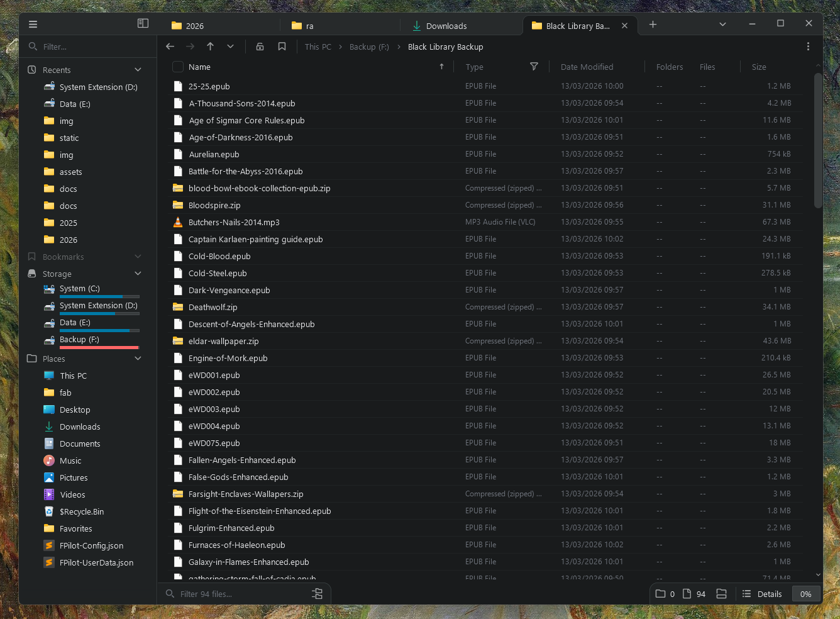Open the Butchers-Nails-2014.mp3 VLC file icon
Screen dimensions: 840x619
178,222
